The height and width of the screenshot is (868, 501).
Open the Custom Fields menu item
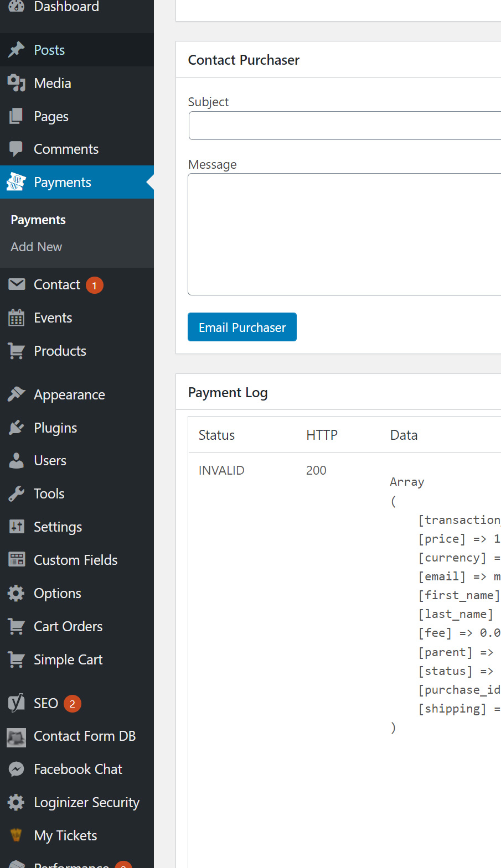pyautogui.click(x=77, y=560)
